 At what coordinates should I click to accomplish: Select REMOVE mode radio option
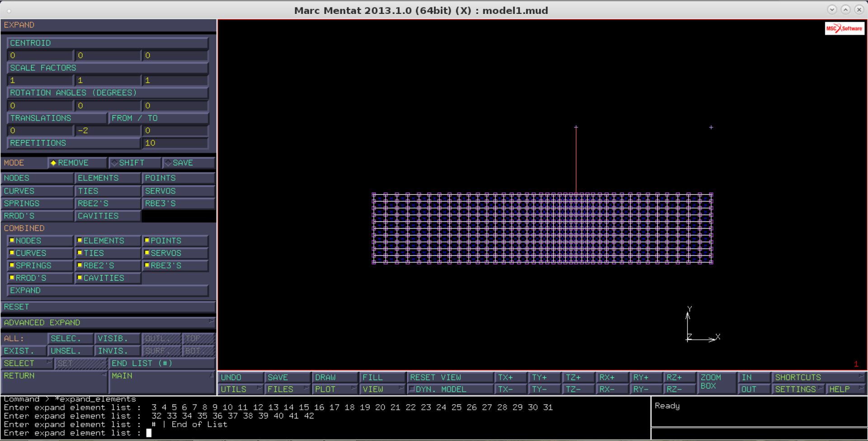click(77, 163)
